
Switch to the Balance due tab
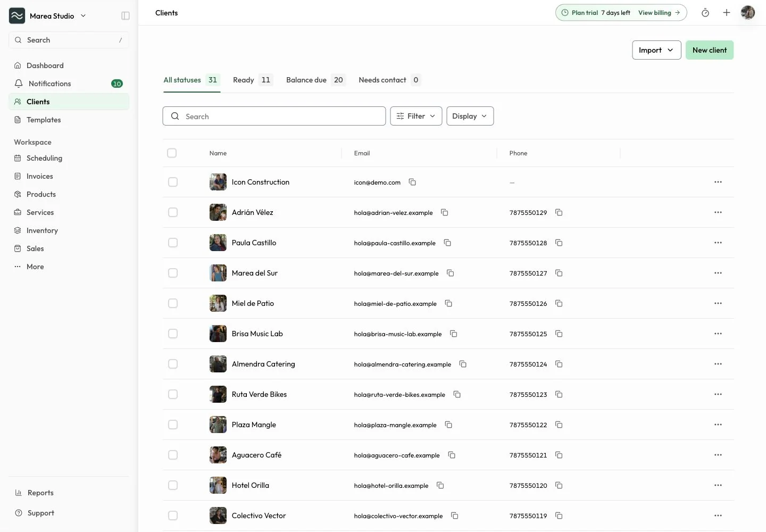pos(316,80)
